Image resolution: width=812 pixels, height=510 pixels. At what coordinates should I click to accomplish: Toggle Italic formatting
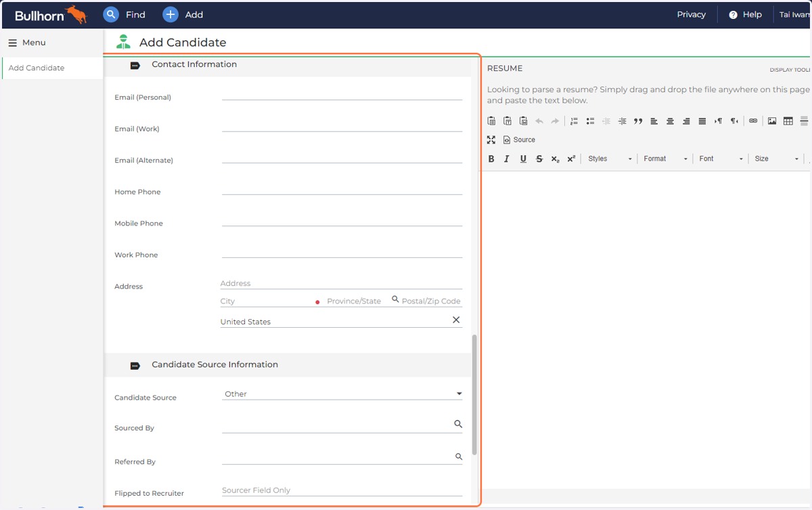pos(507,158)
